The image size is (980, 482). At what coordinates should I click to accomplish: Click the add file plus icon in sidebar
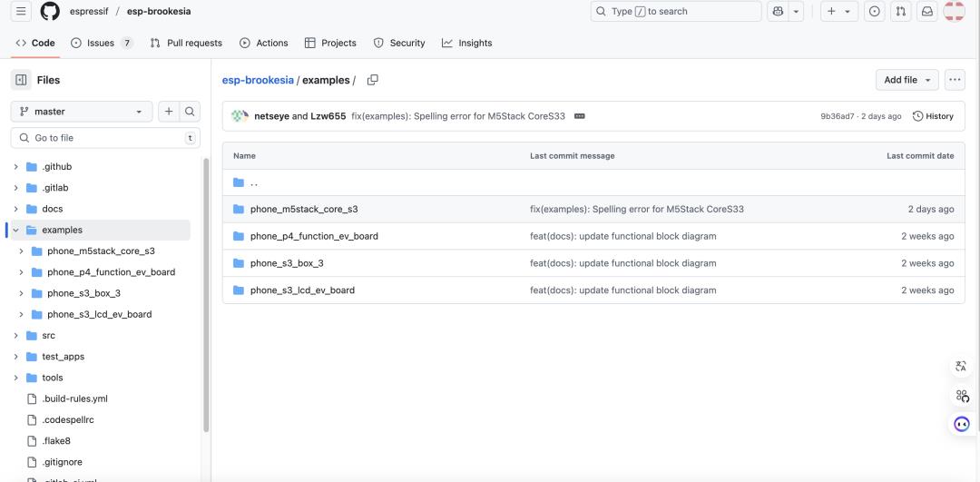169,112
